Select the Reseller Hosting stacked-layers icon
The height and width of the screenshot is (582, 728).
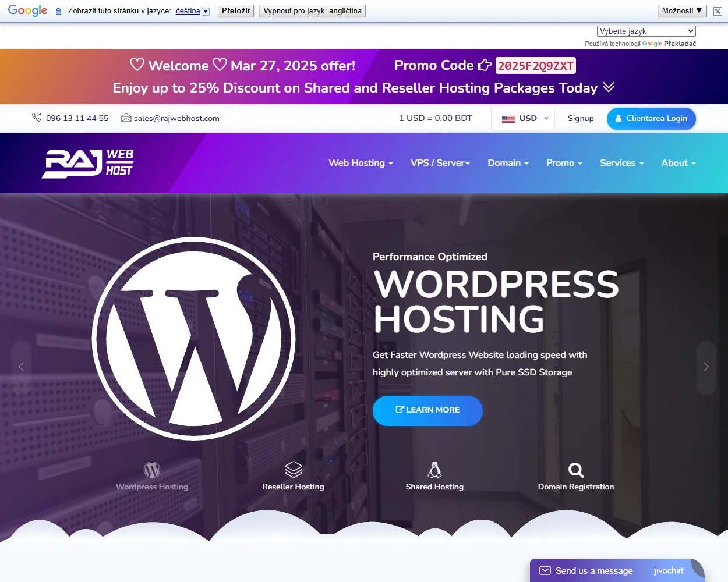pos(293,469)
